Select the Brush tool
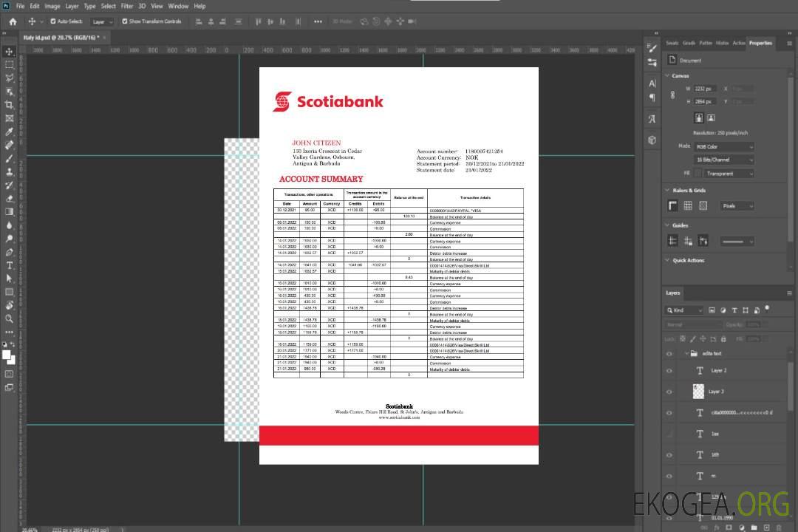The width and height of the screenshot is (798, 532). pos(9,158)
